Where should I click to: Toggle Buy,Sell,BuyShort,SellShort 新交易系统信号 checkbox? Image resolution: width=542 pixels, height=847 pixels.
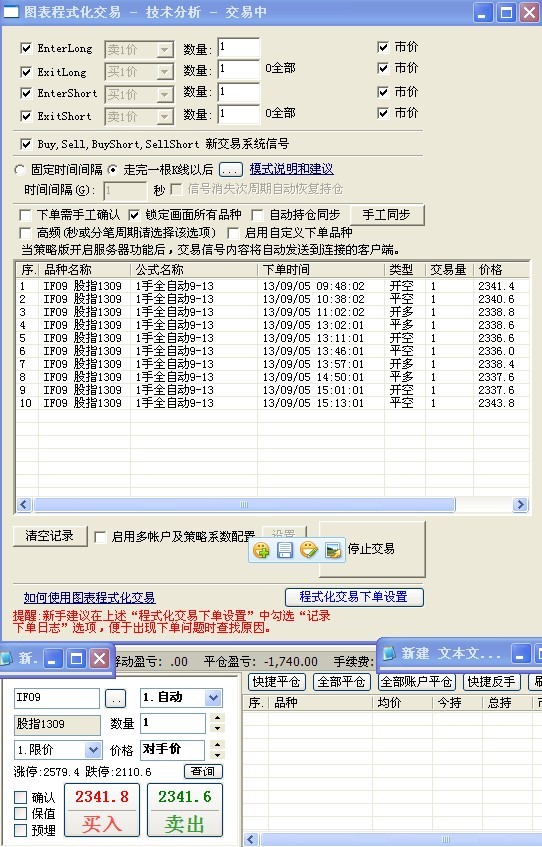pyautogui.click(x=25, y=144)
